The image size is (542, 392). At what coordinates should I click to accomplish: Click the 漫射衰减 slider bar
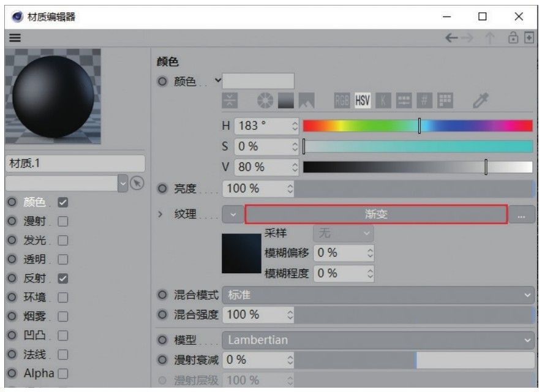(414, 360)
